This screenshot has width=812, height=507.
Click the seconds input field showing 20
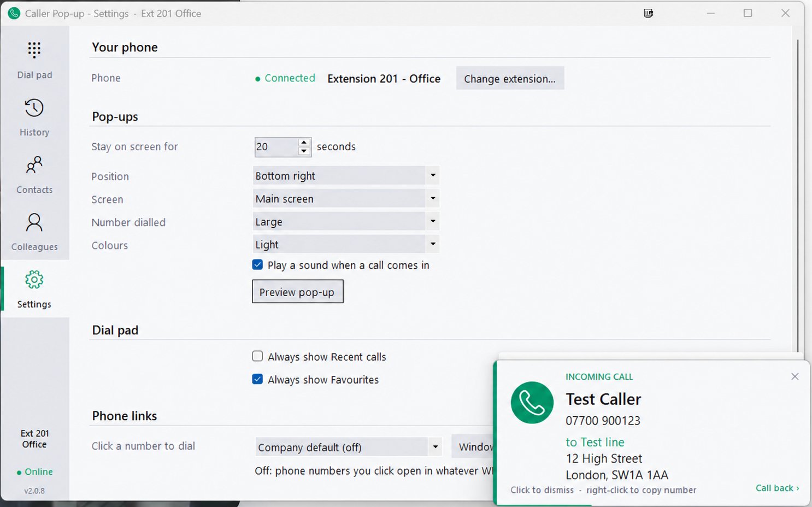[276, 147]
